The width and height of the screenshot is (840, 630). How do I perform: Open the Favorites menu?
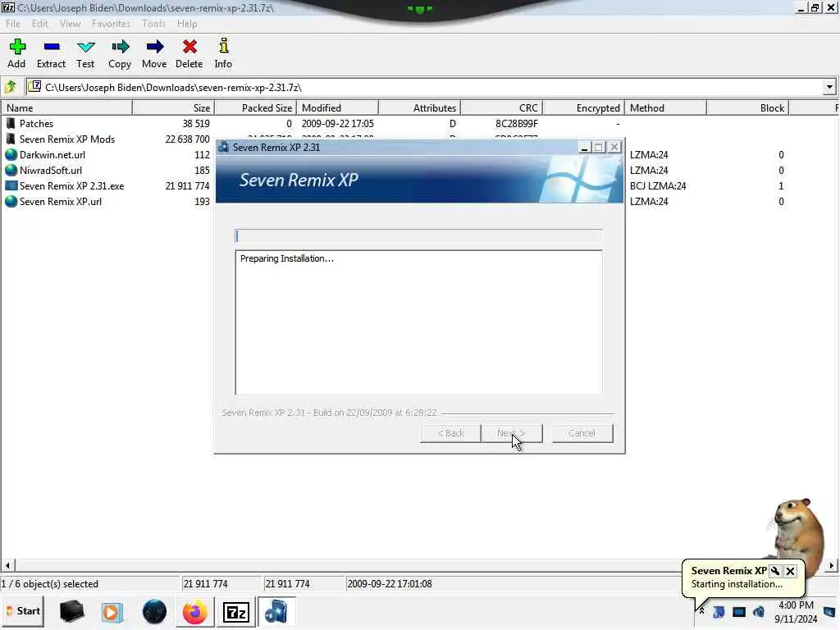pyautogui.click(x=111, y=24)
